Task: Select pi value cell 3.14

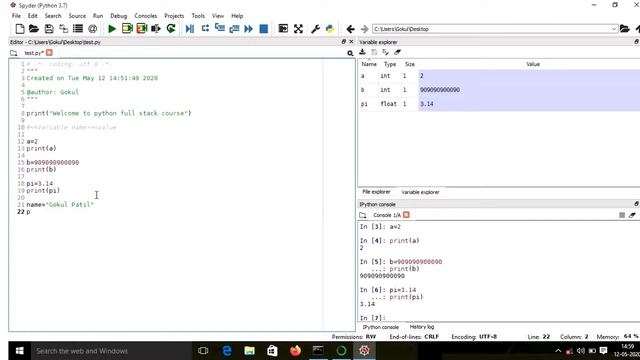Action: click(529, 104)
